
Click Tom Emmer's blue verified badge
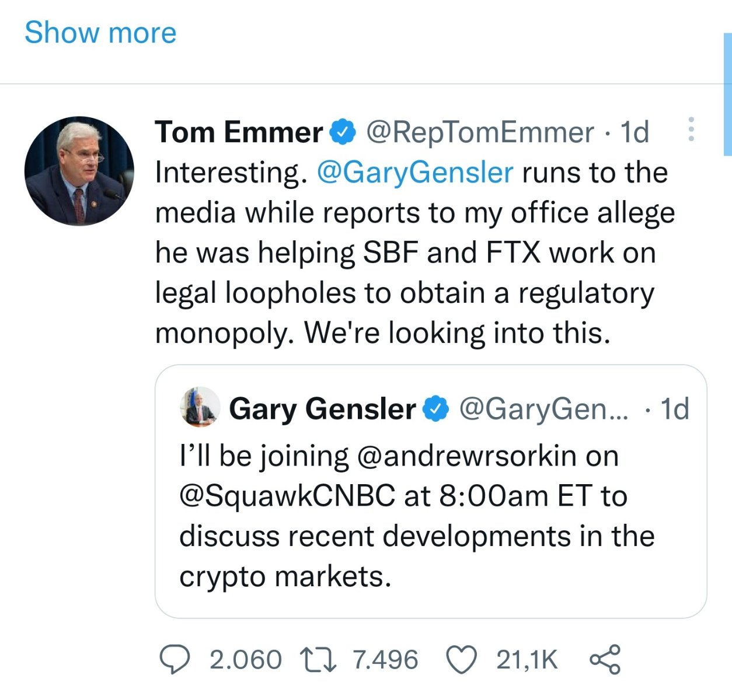[x=343, y=132]
